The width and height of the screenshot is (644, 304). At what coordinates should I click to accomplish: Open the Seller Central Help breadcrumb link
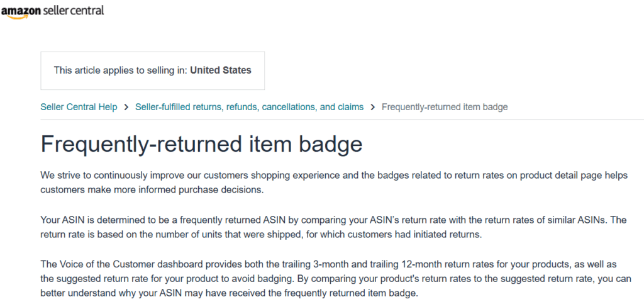[x=79, y=107]
